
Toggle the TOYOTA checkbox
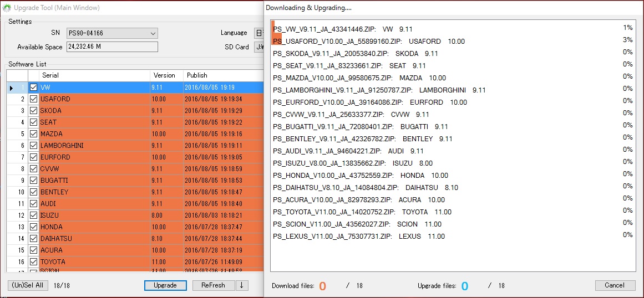(33, 261)
